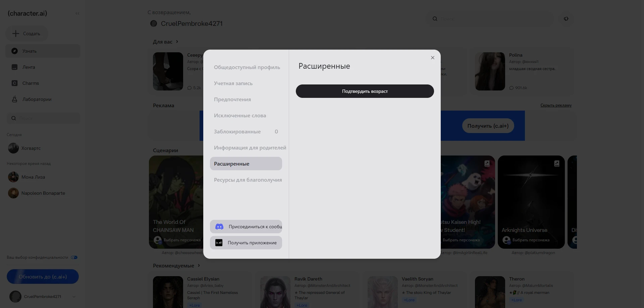Choose character on Arknights Universe card
644x308 pixels.
[x=526, y=240]
